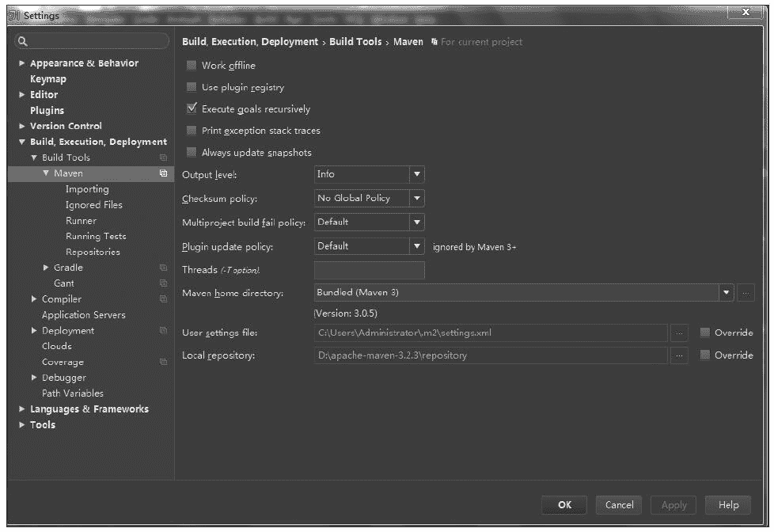Select Importing under Maven settings

tap(87, 189)
